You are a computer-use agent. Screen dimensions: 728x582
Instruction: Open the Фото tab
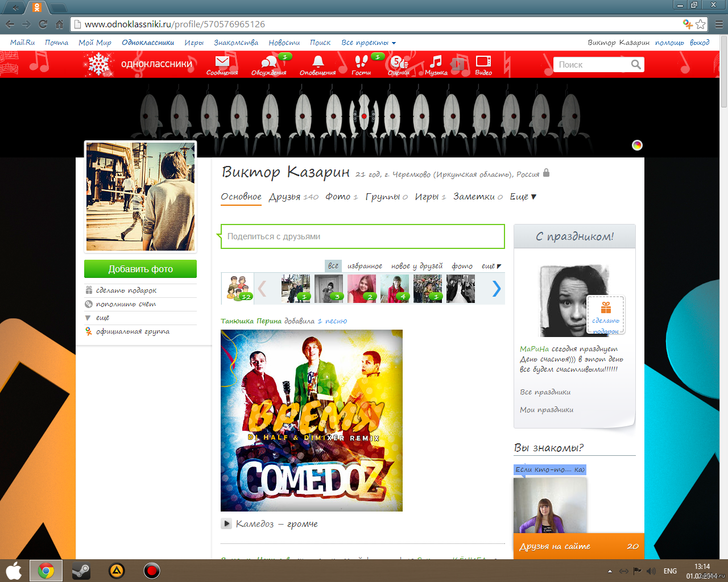341,197
